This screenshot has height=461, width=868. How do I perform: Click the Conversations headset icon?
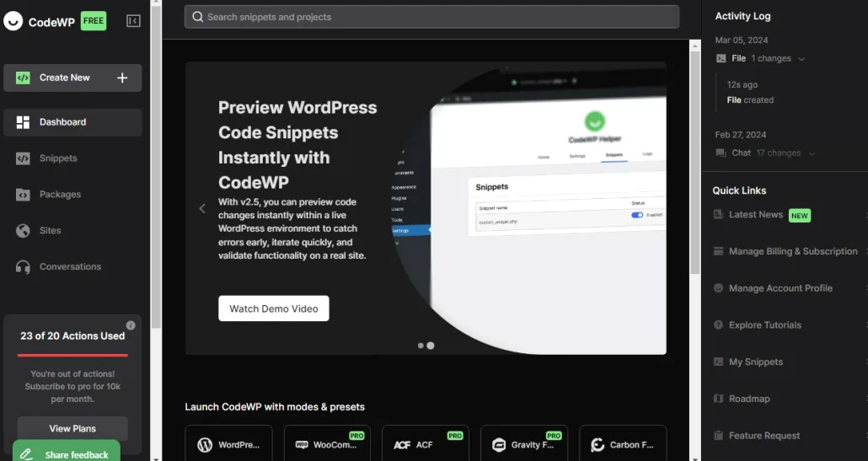[x=23, y=267]
